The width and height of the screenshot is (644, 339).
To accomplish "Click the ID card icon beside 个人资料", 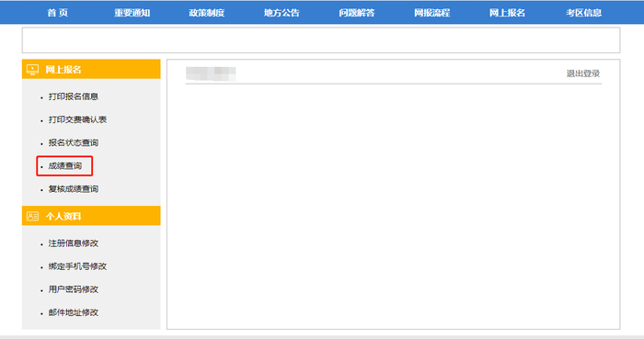I will (x=32, y=216).
